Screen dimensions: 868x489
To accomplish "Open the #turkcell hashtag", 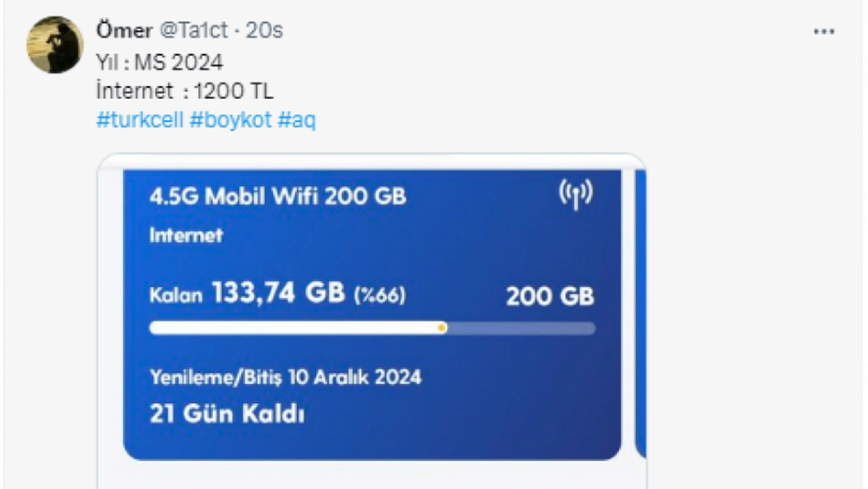I will click(140, 120).
